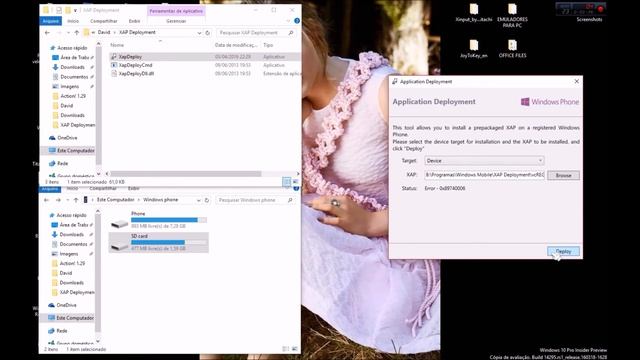
Task: Select Este Computador in top explorer sidebar
Action: [x=71, y=151]
